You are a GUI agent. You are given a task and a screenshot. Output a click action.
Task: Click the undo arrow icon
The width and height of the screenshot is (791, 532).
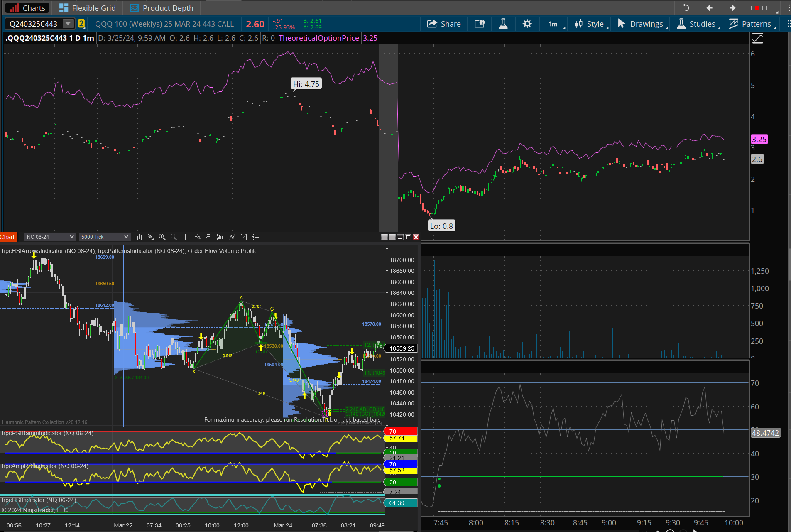pos(686,8)
